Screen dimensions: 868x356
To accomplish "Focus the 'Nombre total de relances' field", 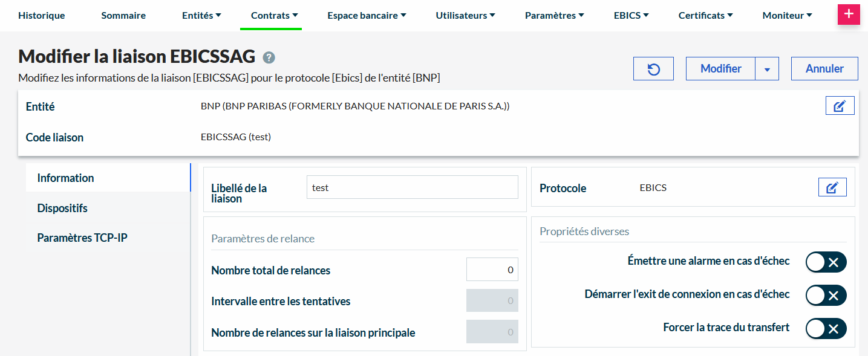I will (492, 270).
